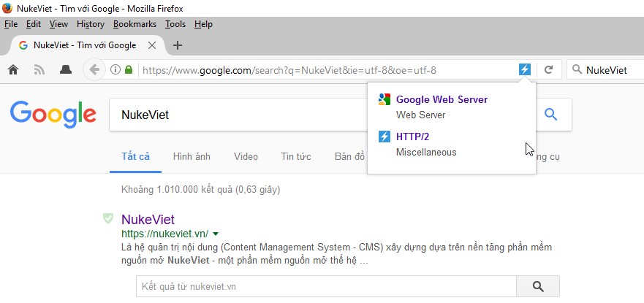
Task: Click the Miscellaneous category label
Action: (426, 152)
